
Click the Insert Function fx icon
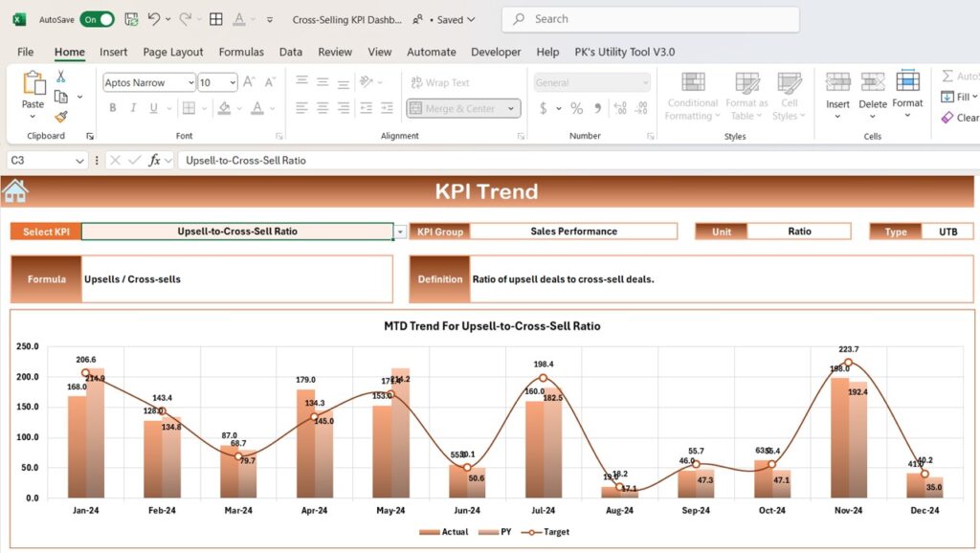pyautogui.click(x=154, y=160)
